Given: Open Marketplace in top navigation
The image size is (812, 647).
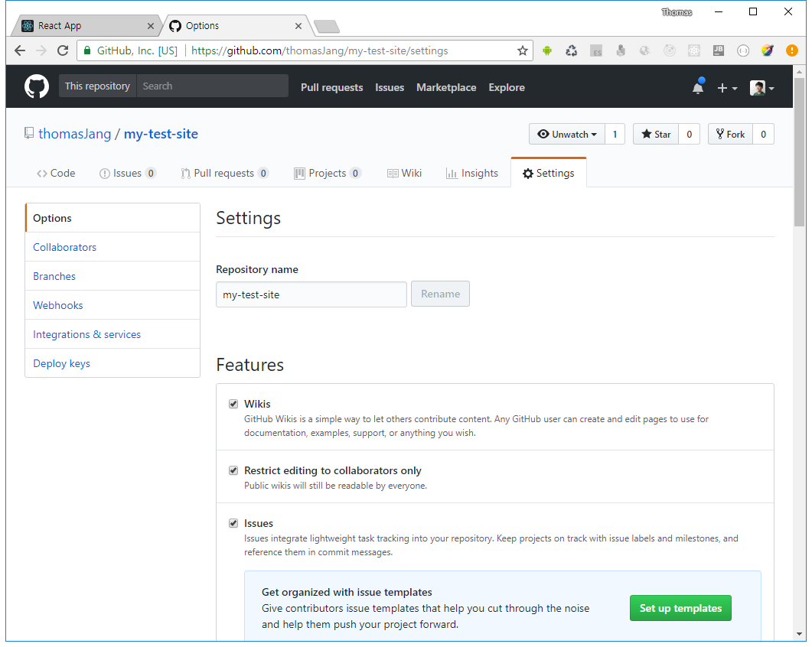Looking at the screenshot, I should click(x=446, y=87).
